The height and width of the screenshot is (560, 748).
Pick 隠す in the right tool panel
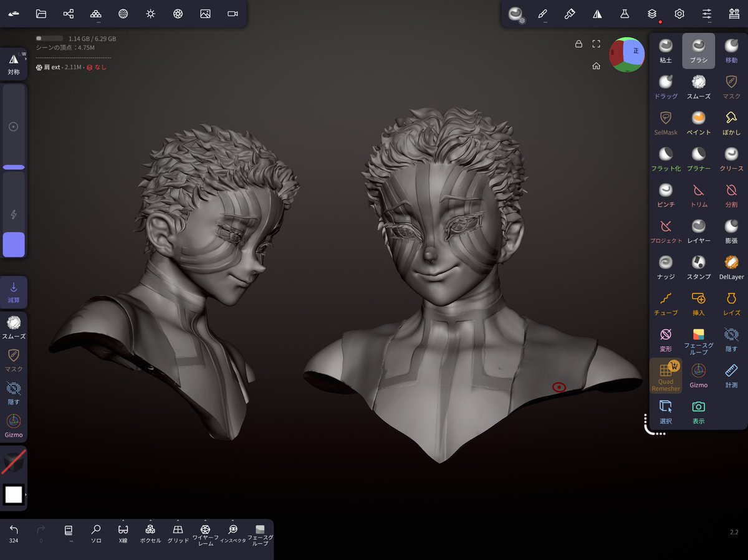(731, 340)
